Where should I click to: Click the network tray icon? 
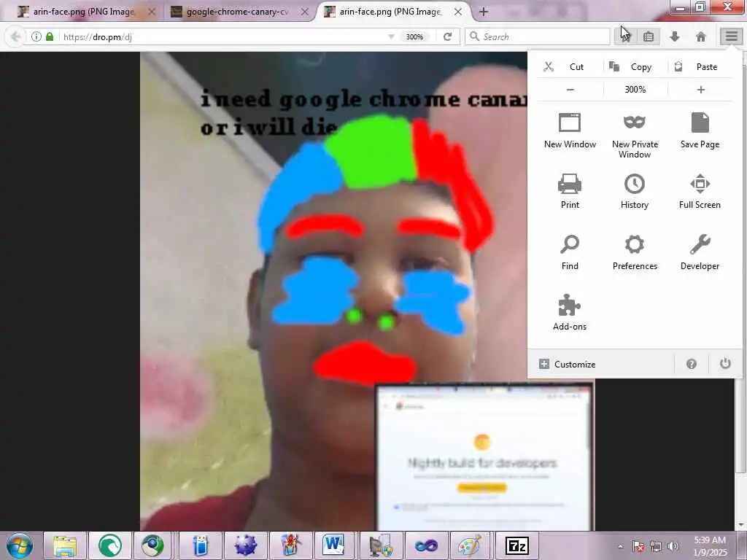point(656,546)
